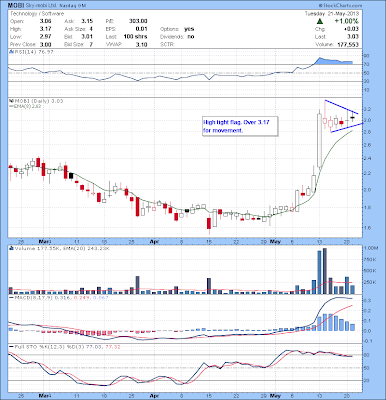
Task: Click the Ask Size value 4
Action: point(91,29)
